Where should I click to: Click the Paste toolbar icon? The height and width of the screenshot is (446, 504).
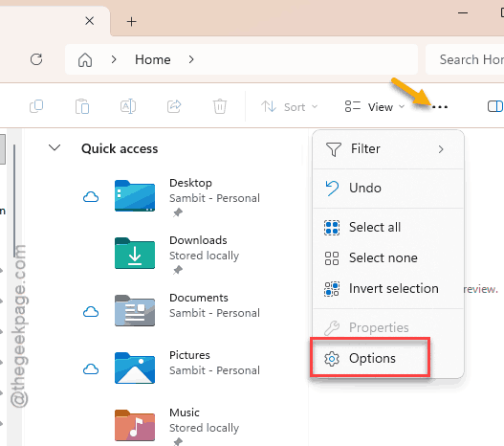82,106
